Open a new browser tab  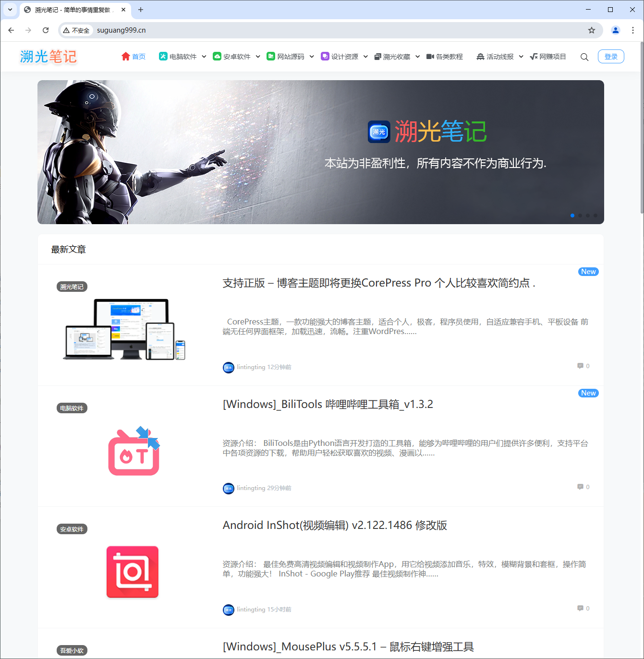(x=141, y=10)
